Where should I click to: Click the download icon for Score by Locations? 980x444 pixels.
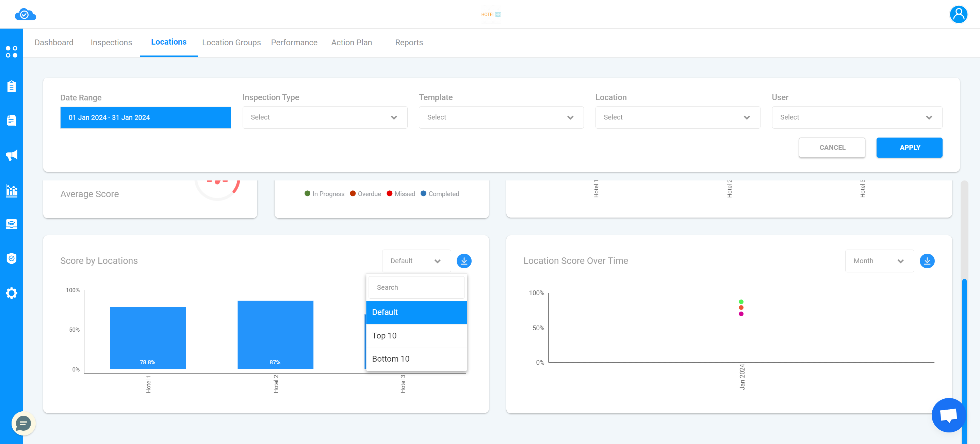464,261
